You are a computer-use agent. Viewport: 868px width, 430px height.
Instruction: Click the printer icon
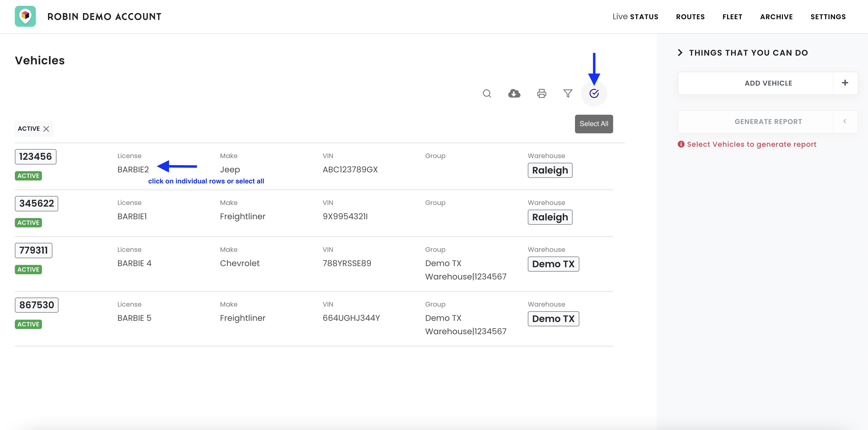[541, 93]
